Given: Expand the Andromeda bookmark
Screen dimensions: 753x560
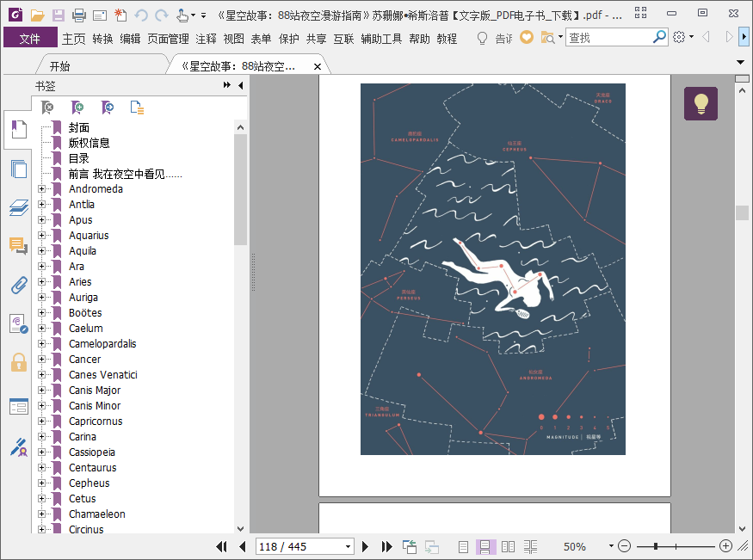Looking at the screenshot, I should [x=42, y=189].
